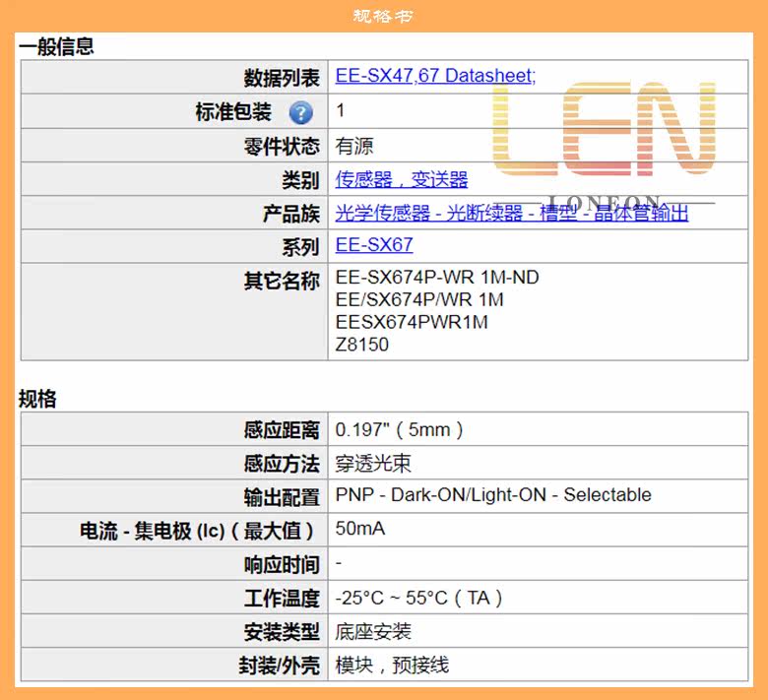Click the standard package value 1
This screenshot has height=700, width=768.
point(340,110)
